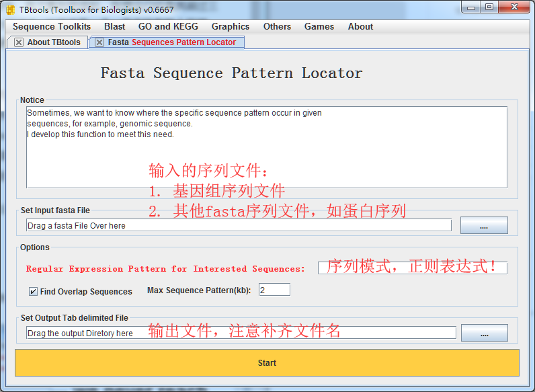
Task: Open the Graphics menu
Action: tap(231, 27)
